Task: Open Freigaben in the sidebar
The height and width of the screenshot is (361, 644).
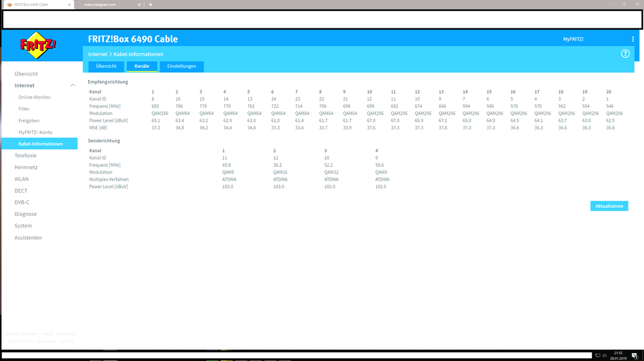Action: point(29,121)
